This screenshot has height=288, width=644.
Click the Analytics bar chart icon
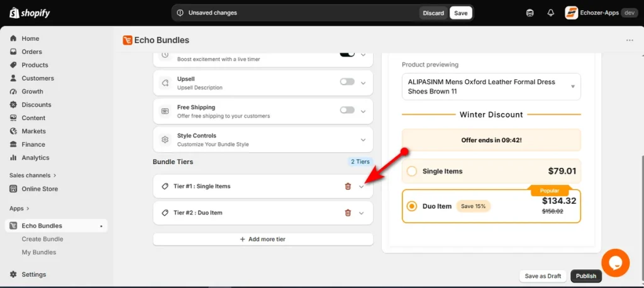pyautogui.click(x=14, y=158)
